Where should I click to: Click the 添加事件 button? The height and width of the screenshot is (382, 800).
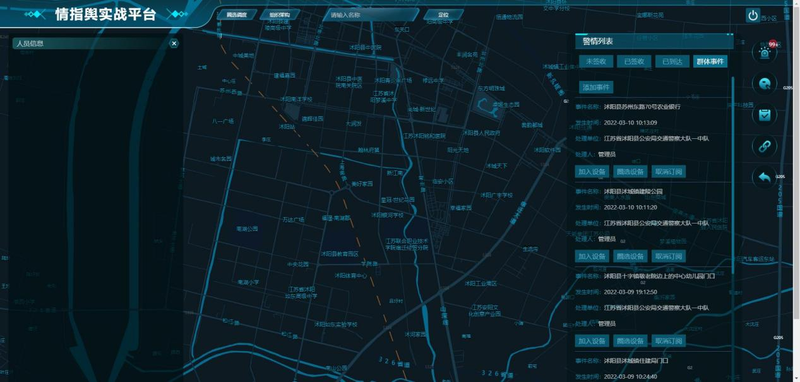point(596,87)
